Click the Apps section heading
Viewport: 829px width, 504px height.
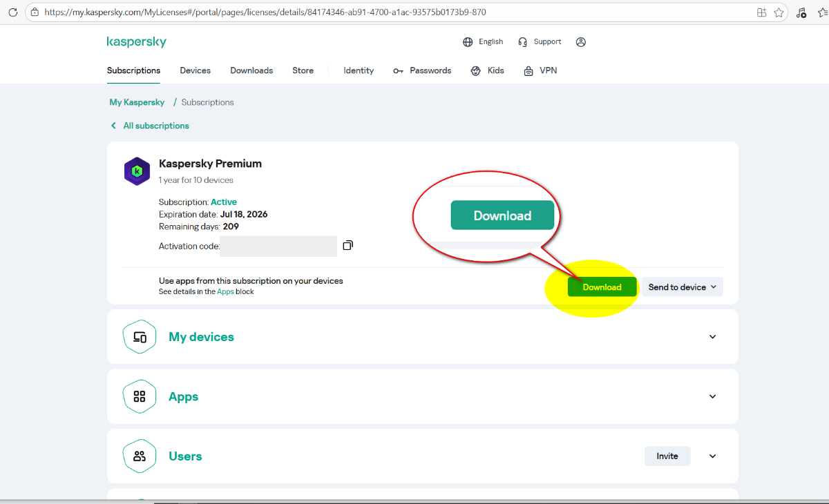tap(183, 397)
